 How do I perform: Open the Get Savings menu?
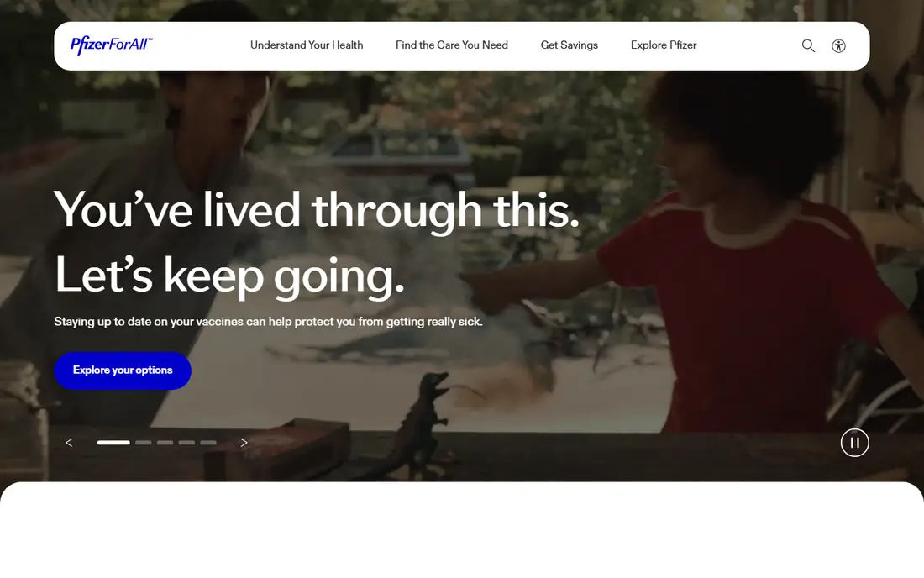(570, 45)
